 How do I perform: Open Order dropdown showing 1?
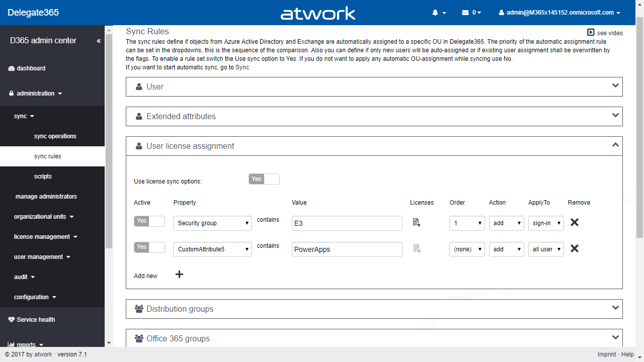click(467, 223)
